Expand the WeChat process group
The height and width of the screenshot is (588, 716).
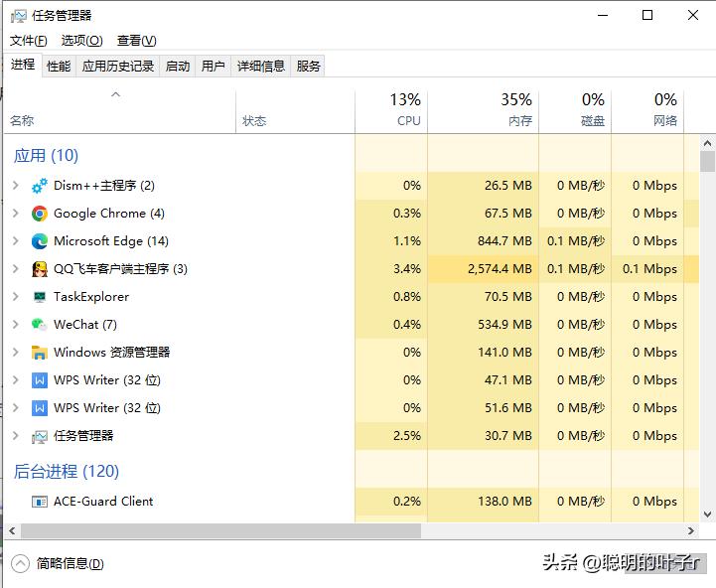click(16, 325)
